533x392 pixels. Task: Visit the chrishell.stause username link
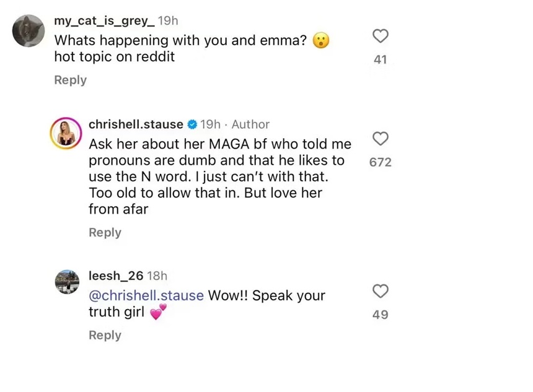136,124
